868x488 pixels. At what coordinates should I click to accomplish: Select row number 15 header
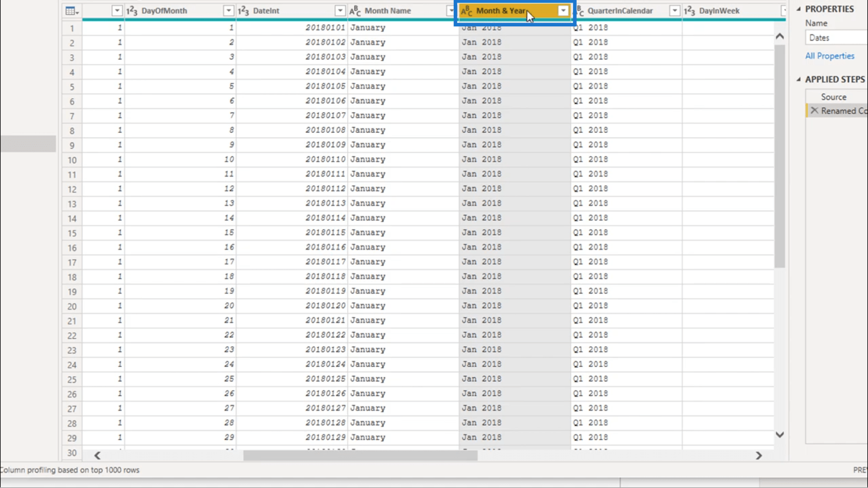coord(72,233)
